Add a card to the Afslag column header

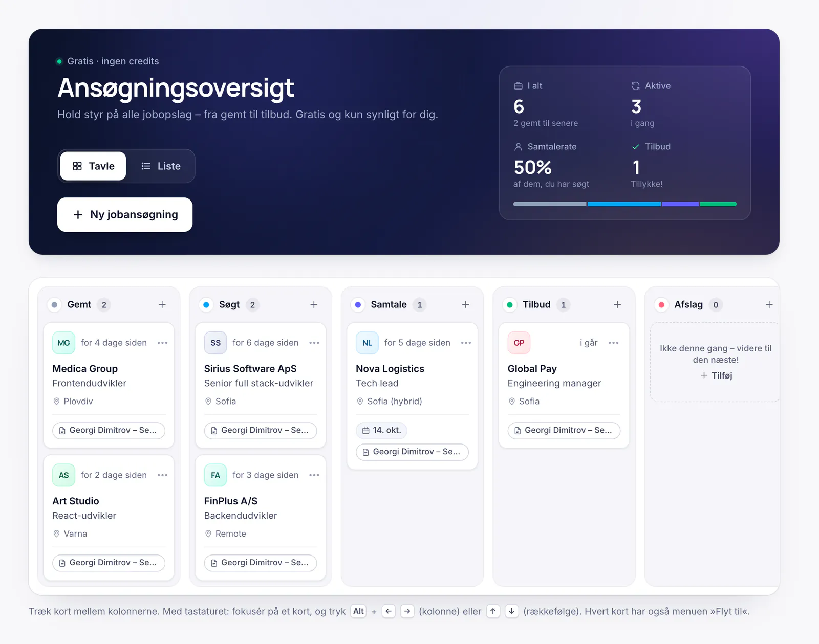coord(769,305)
